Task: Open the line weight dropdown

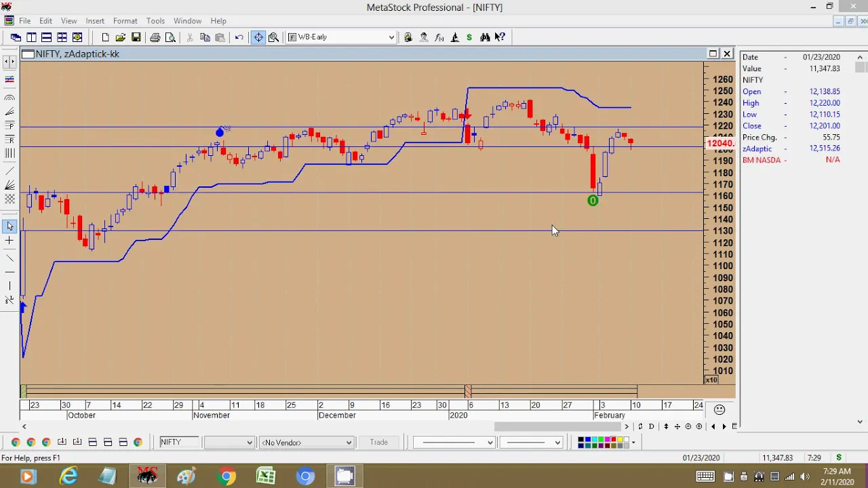Action: (531, 443)
